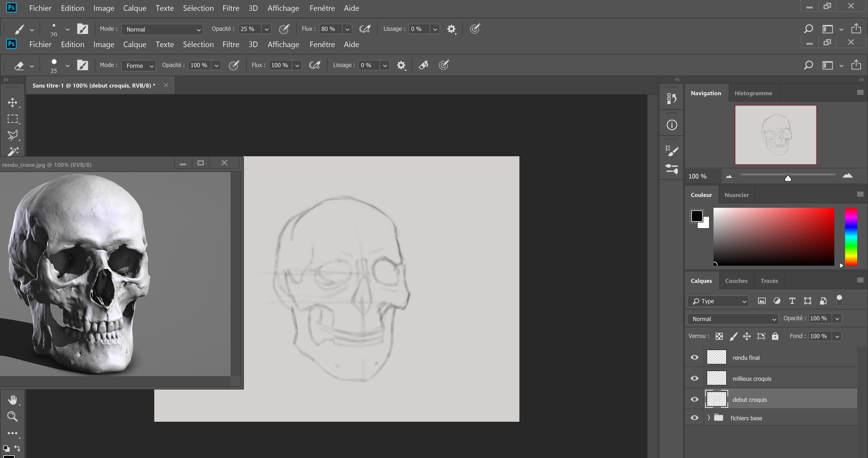Hide the rendu final layer
This screenshot has height=458, width=868.
click(694, 357)
